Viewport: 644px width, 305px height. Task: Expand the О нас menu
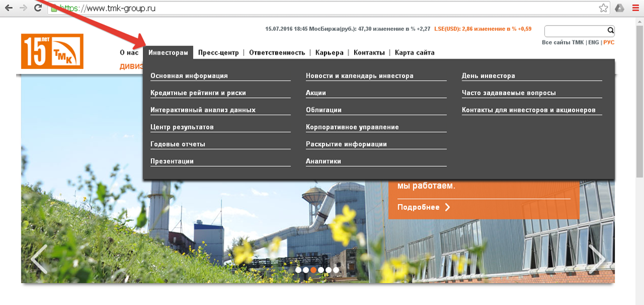(x=129, y=53)
